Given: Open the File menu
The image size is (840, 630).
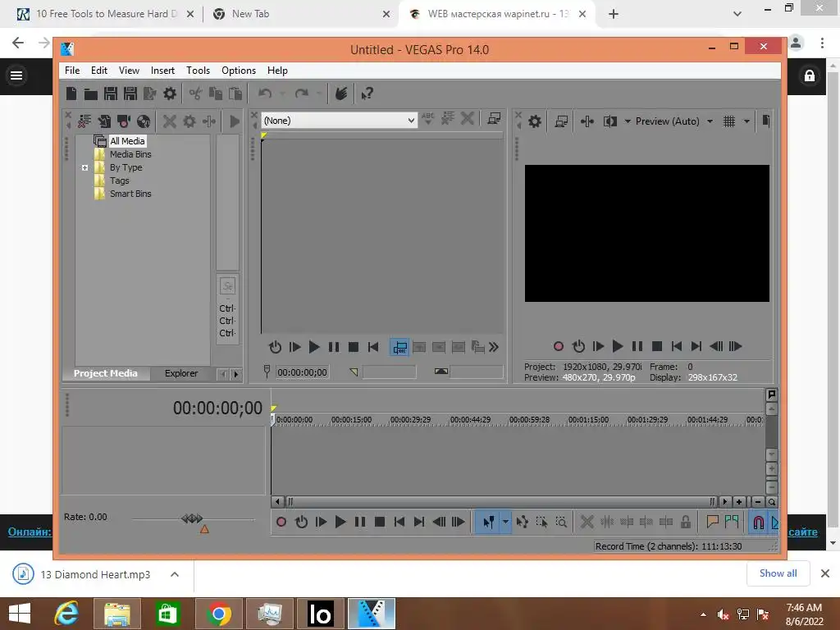Looking at the screenshot, I should (72, 71).
